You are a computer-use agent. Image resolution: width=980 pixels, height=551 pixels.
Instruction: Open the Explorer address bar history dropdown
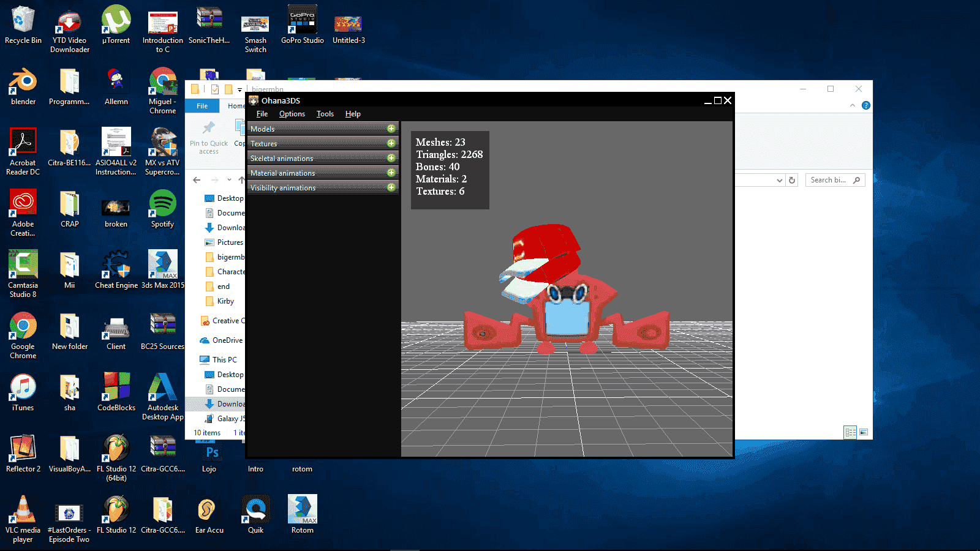pos(779,180)
